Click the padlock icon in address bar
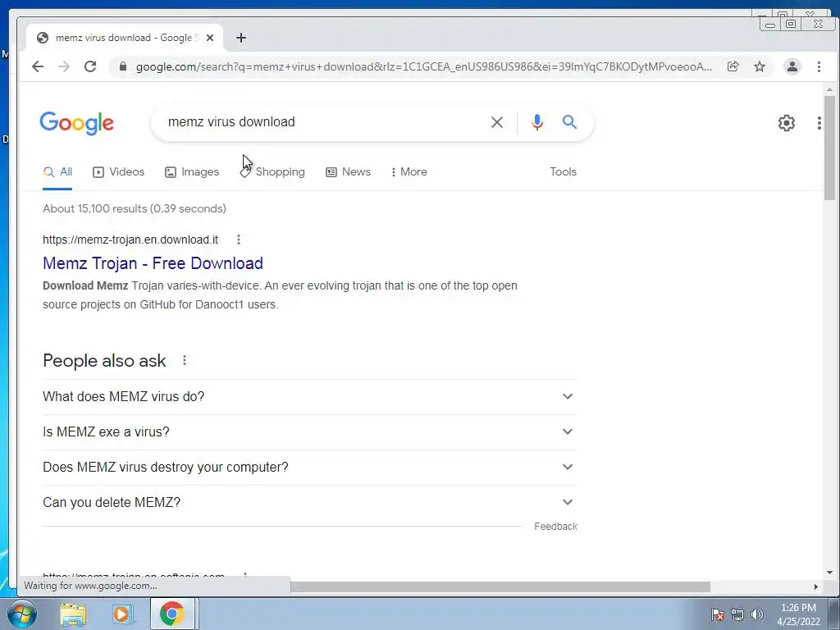840x630 pixels. [x=123, y=66]
